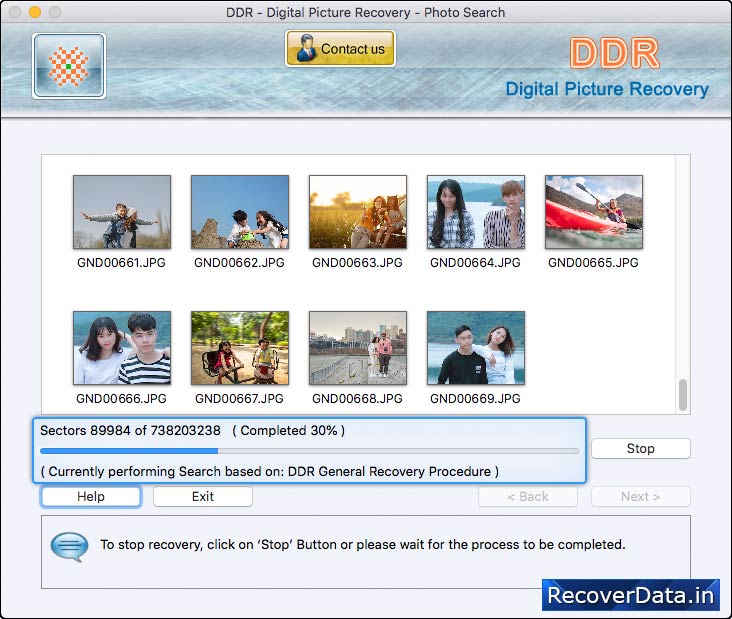Select thumbnail GND00664.JPG

476,212
